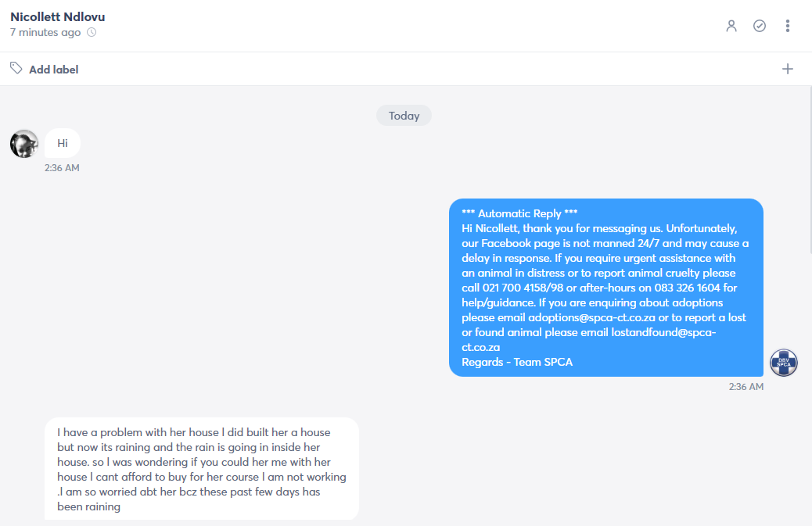Screen dimensions: 812x526
Task: Click the 021 700 4158/98 phone number
Action: coord(523,288)
